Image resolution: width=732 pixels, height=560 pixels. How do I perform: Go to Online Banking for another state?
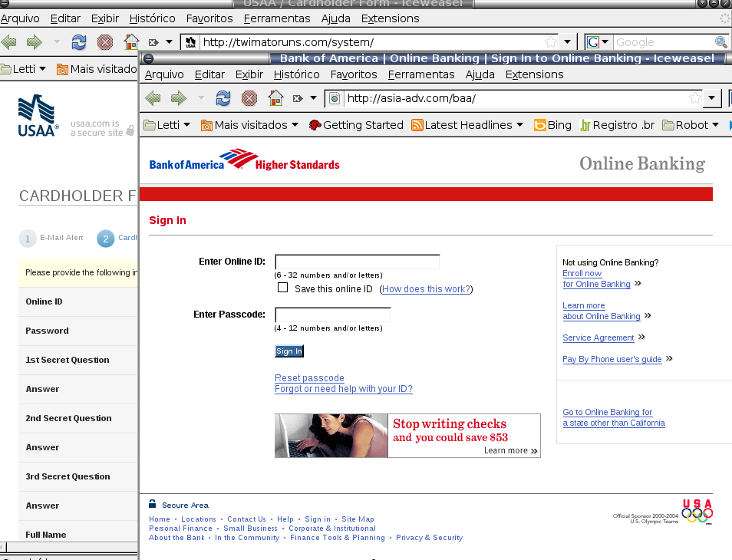(x=613, y=417)
